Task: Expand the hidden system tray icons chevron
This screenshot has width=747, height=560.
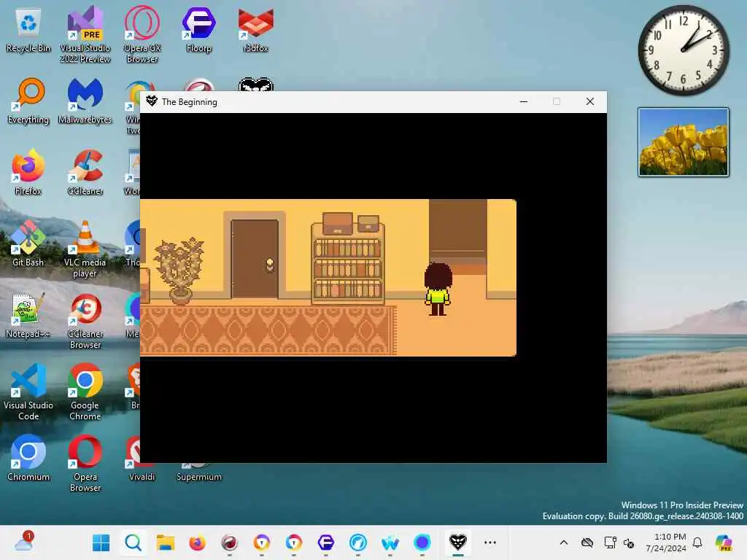Action: [564, 542]
